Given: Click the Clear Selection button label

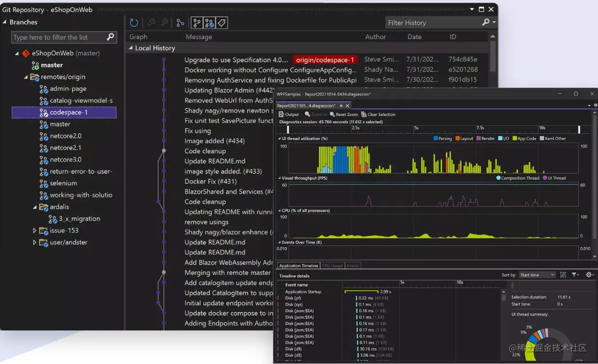Looking at the screenshot, I should [x=382, y=115].
